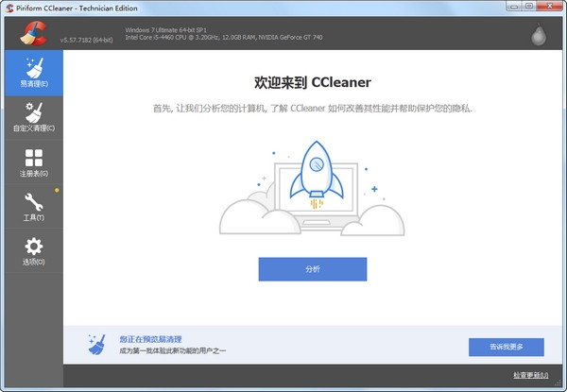The height and width of the screenshot is (392, 567).
Task: Click the 欢迎来到 CCleaner heading
Action: click(x=313, y=82)
